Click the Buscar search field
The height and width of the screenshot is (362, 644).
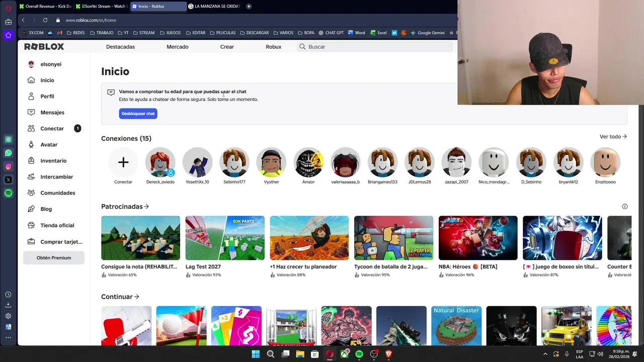(374, 47)
